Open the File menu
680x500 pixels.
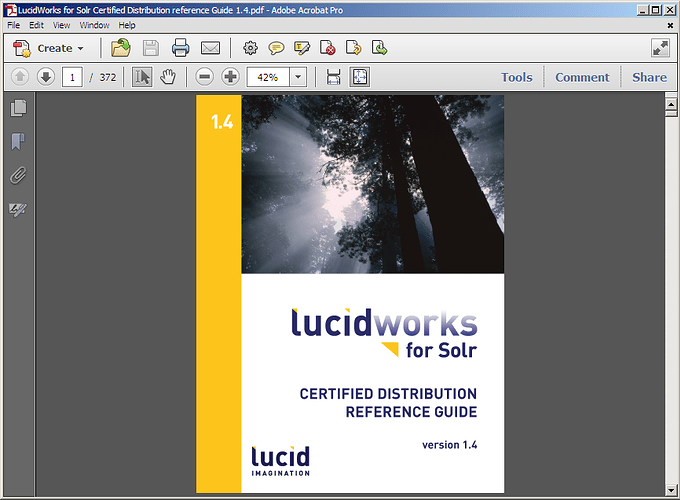click(13, 25)
